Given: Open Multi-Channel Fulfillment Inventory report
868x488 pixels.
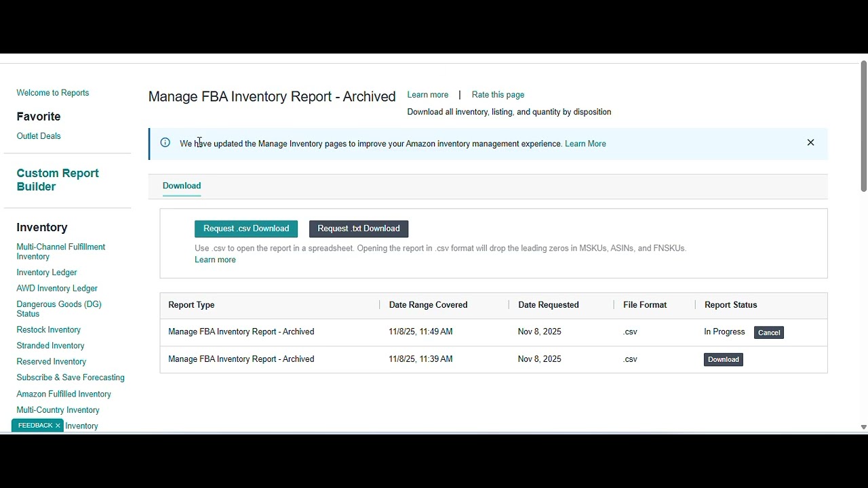Looking at the screenshot, I should [61, 251].
